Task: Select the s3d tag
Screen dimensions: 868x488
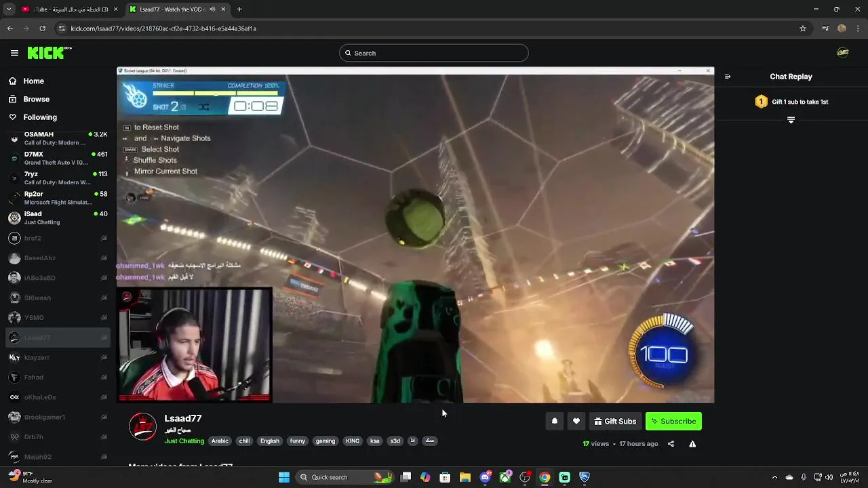Action: (395, 441)
